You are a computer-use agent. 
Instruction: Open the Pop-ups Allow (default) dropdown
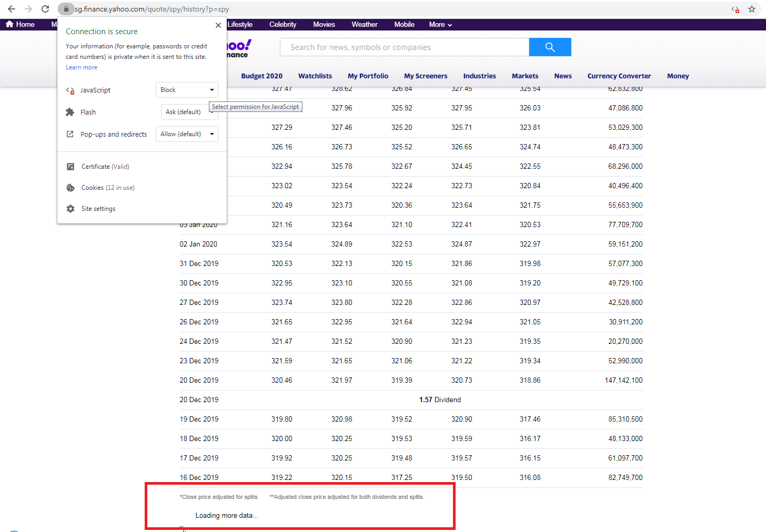coord(187,134)
